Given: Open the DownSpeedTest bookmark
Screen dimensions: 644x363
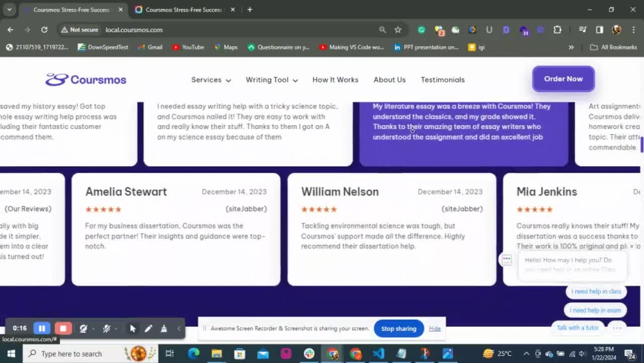Looking at the screenshot, I should point(103,47).
